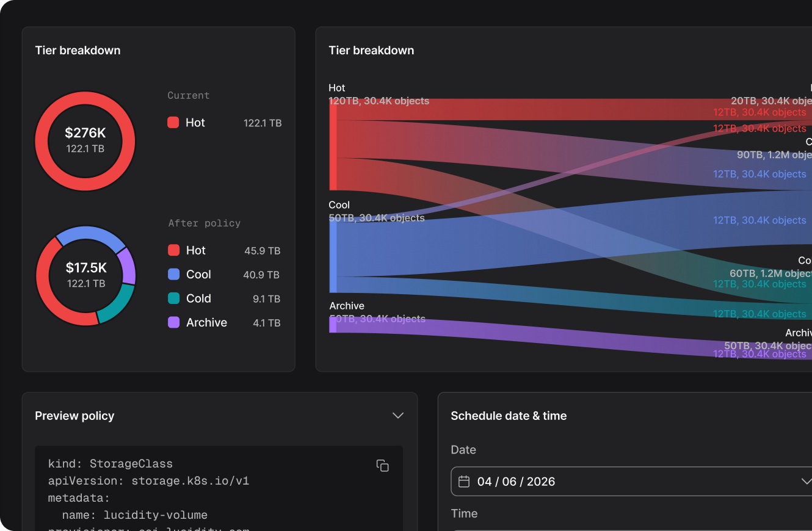Select the 4.1 TB Archive value

[x=267, y=323]
